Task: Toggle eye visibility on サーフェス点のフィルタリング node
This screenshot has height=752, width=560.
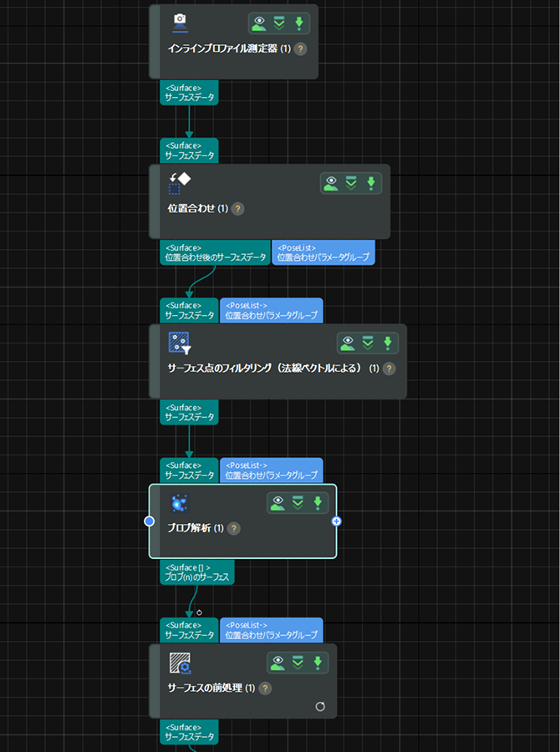Action: click(x=348, y=343)
